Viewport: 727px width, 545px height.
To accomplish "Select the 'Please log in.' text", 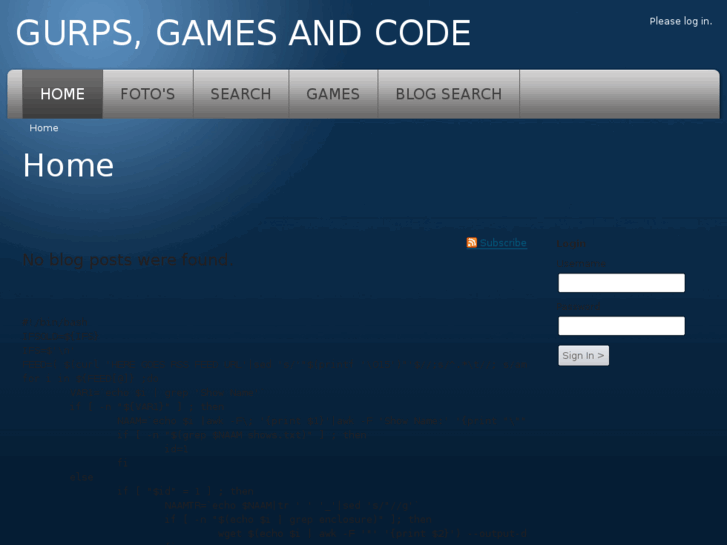I will coord(681,21).
